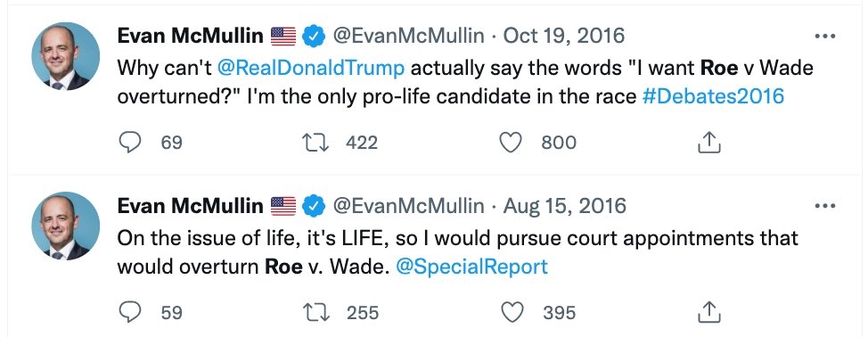Open the #Debates2016 hashtag
The width and height of the screenshot is (868, 337).
[x=713, y=96]
